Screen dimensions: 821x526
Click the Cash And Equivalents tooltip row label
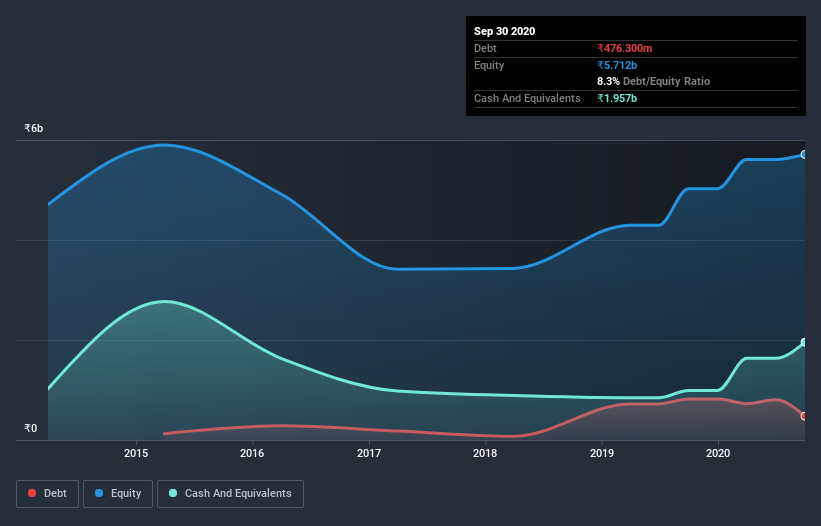527,98
